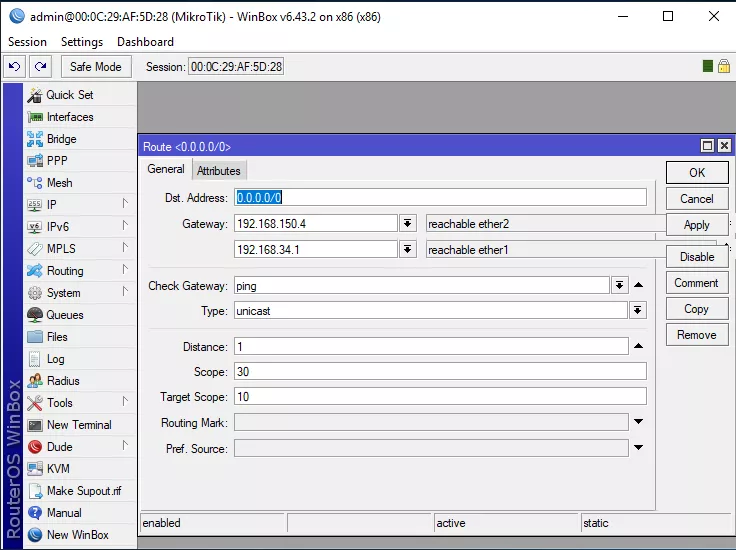
Task: Toggle Safe Mode
Action: pyautogui.click(x=96, y=67)
